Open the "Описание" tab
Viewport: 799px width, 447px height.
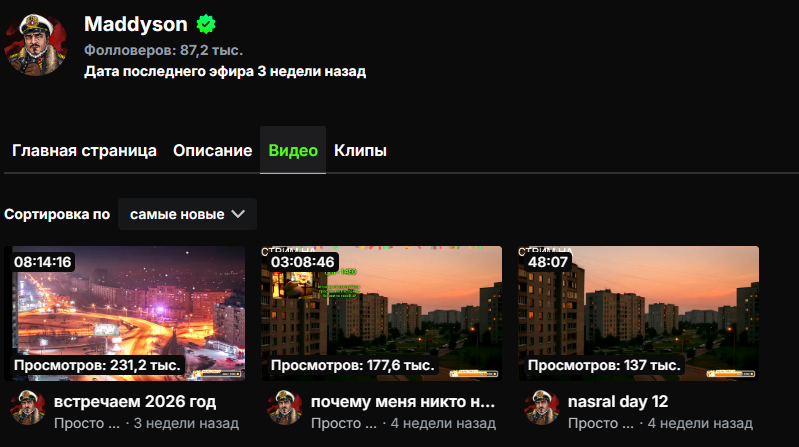click(212, 150)
